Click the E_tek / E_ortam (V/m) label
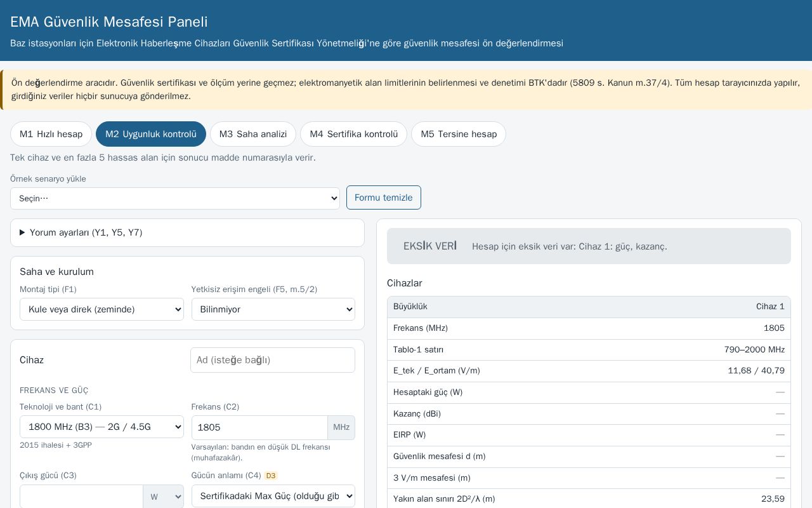The image size is (812, 508). click(436, 371)
